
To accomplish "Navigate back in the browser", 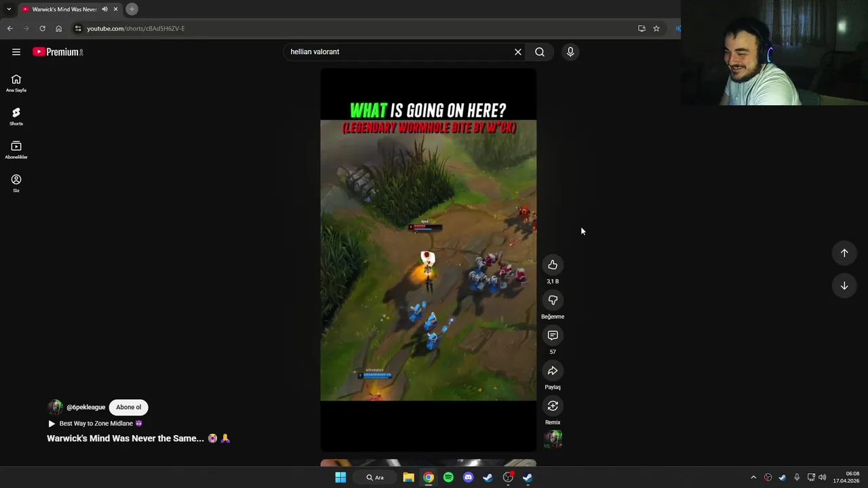I will pyautogui.click(x=9, y=28).
